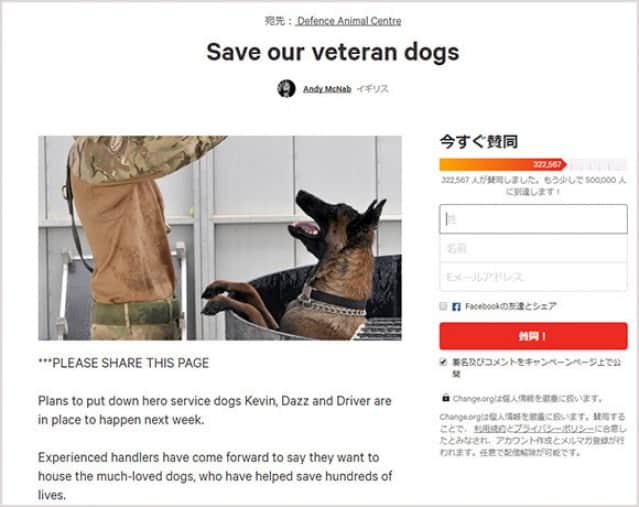
Task: Click the Facebook logo icon
Action: tap(456, 306)
